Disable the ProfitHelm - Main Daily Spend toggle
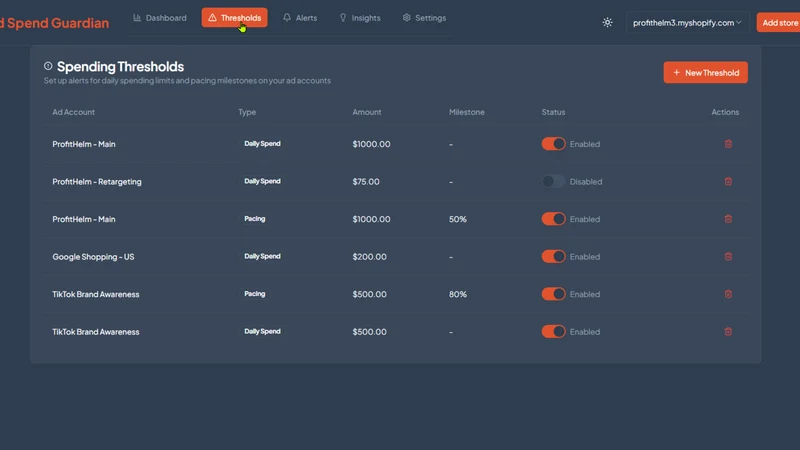 coord(553,144)
